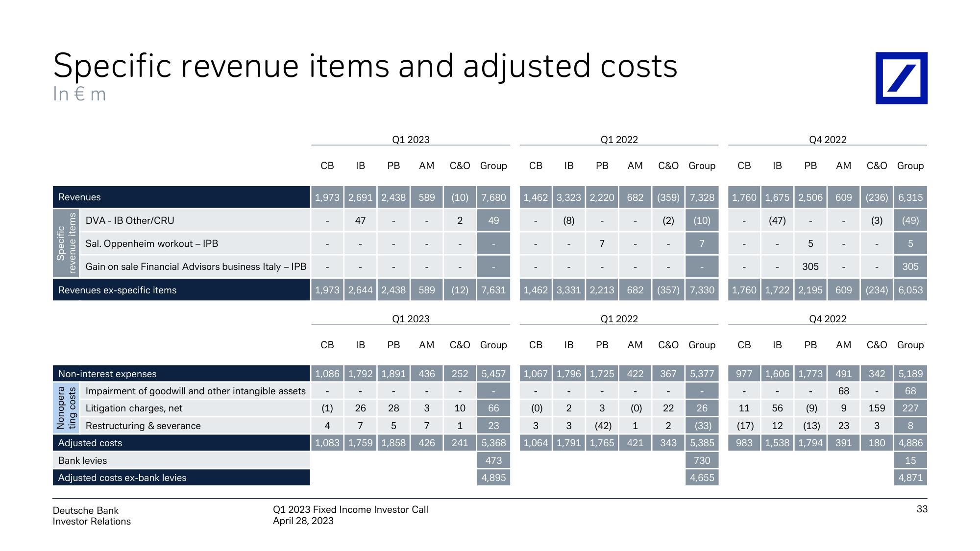Click adjusted costs ex-bank levies value 4,655
Image resolution: width=980 pixels, height=551 pixels.
click(x=702, y=478)
